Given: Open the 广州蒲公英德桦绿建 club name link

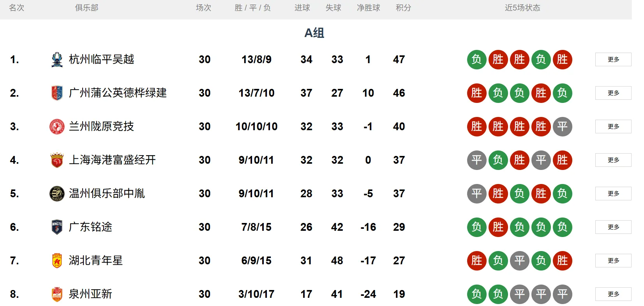Looking at the screenshot, I should coord(118,93).
